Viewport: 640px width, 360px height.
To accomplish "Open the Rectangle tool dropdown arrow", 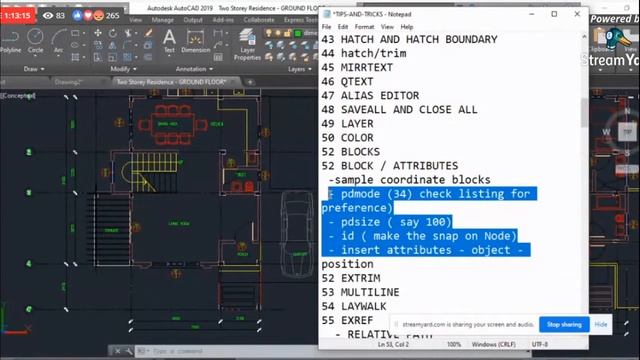I will pos(84,33).
